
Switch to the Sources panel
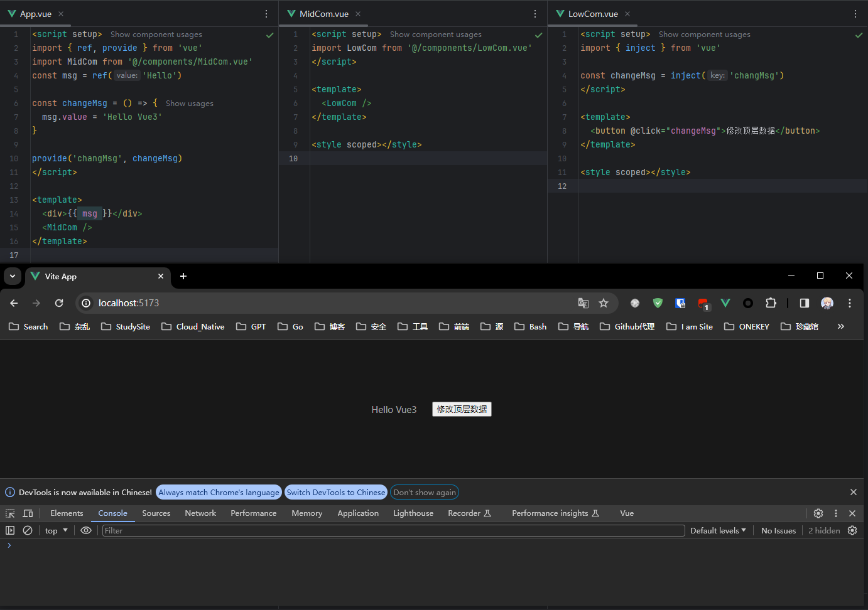(x=156, y=513)
